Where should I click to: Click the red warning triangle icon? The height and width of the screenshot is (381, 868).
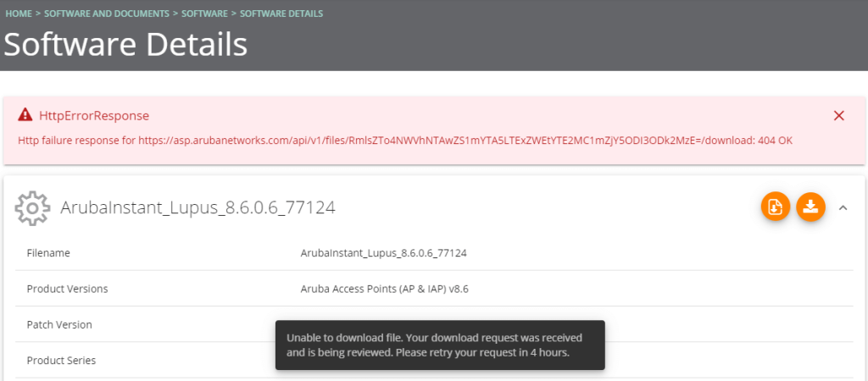(25, 115)
